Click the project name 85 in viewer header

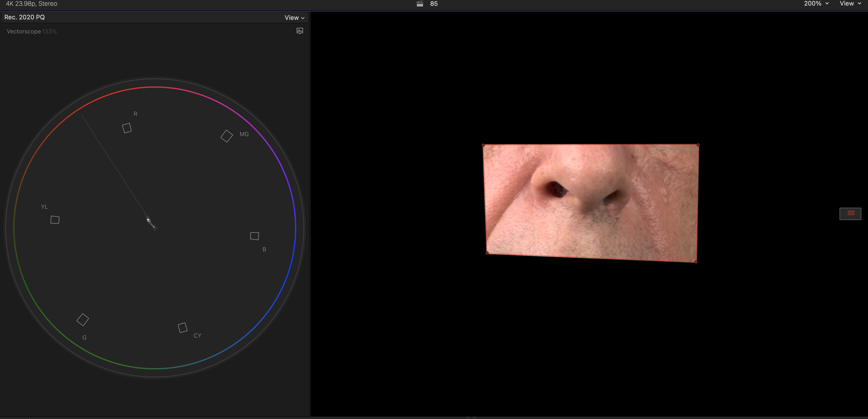click(x=434, y=4)
